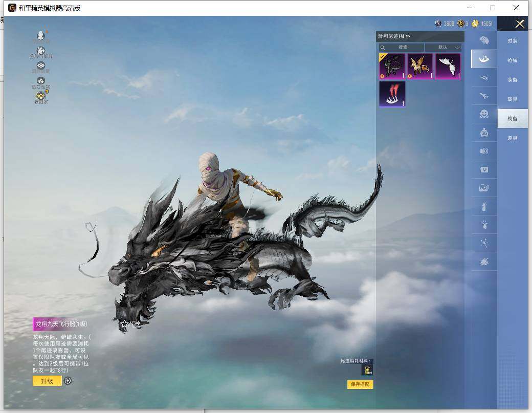Screen dimensions: 532x413
Task: Select the airplane skin category icon
Action: point(484,96)
